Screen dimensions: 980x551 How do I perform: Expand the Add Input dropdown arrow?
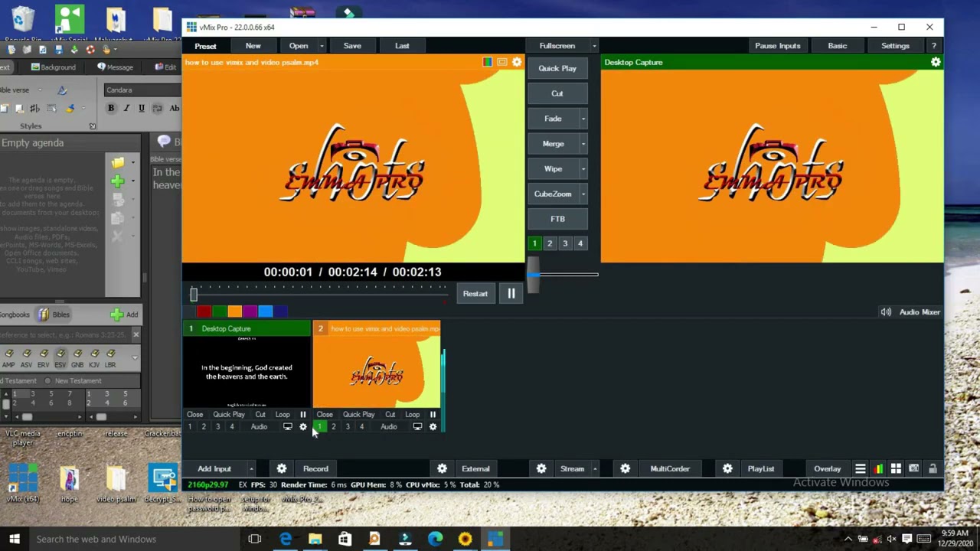tap(251, 469)
